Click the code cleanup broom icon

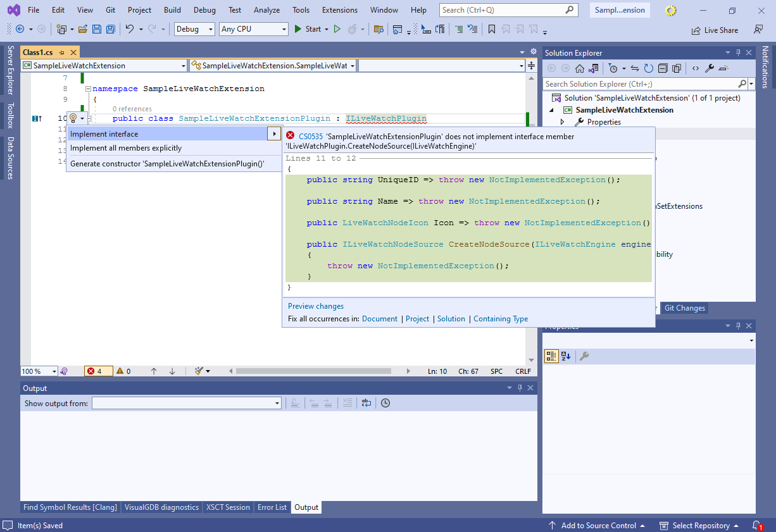[x=199, y=371]
